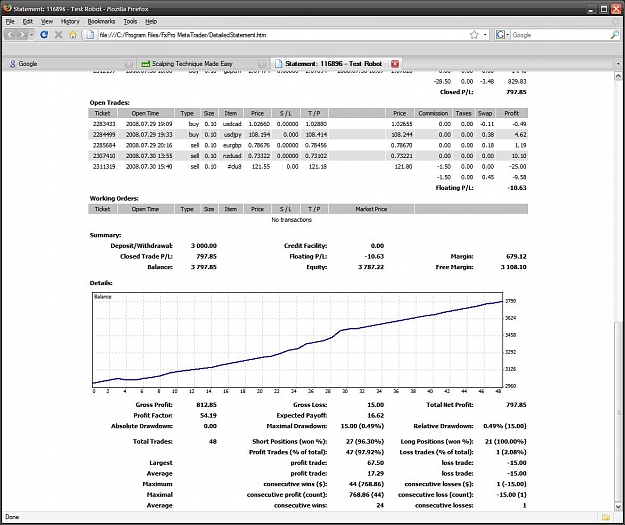Click the Forward navigation arrow
Image resolution: width=625 pixels, height=525 pixels.
(22, 35)
